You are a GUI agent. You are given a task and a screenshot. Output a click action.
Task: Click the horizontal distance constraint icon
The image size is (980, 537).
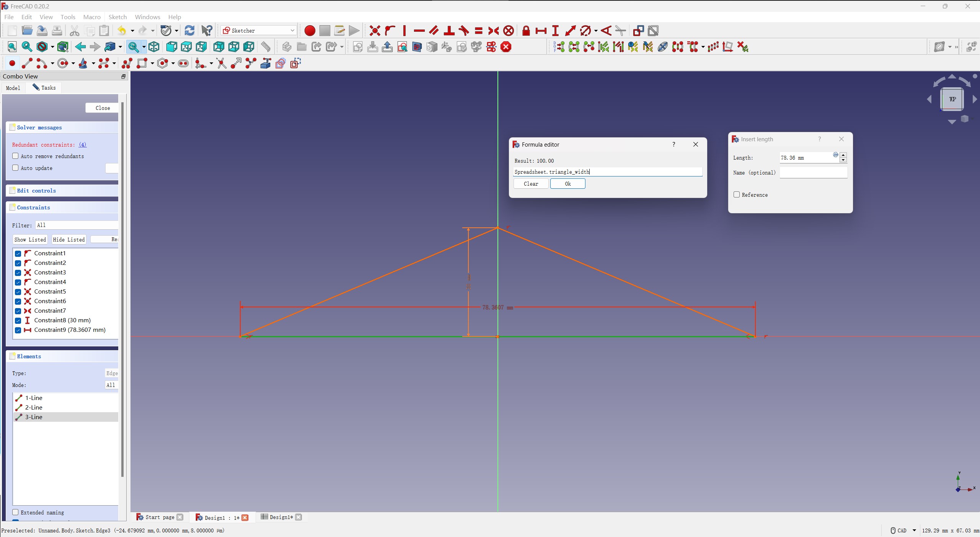click(x=541, y=31)
